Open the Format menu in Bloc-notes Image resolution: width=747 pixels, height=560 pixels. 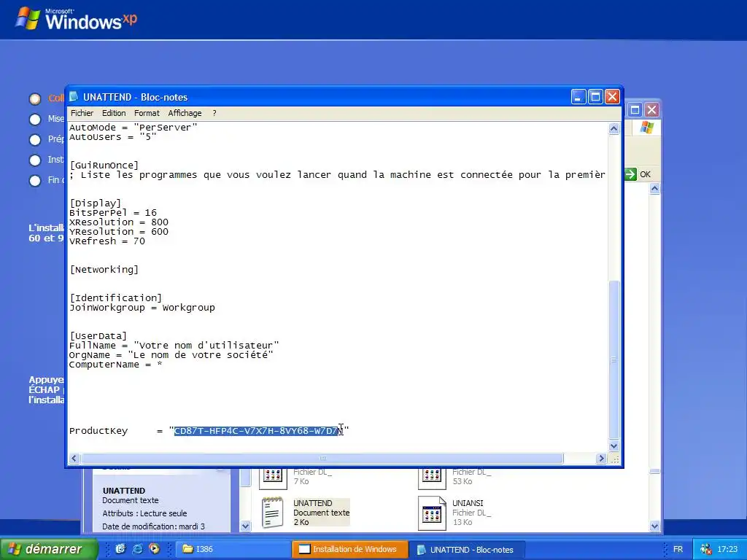pyautogui.click(x=147, y=113)
